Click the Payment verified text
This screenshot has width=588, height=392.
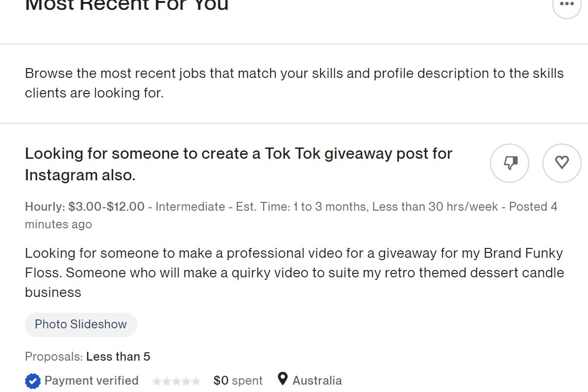pyautogui.click(x=92, y=381)
